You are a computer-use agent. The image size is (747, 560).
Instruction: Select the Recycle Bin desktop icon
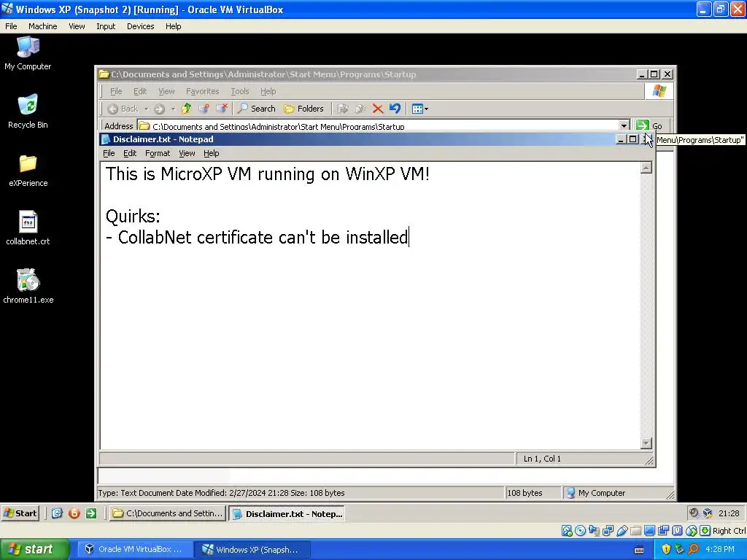click(28, 112)
